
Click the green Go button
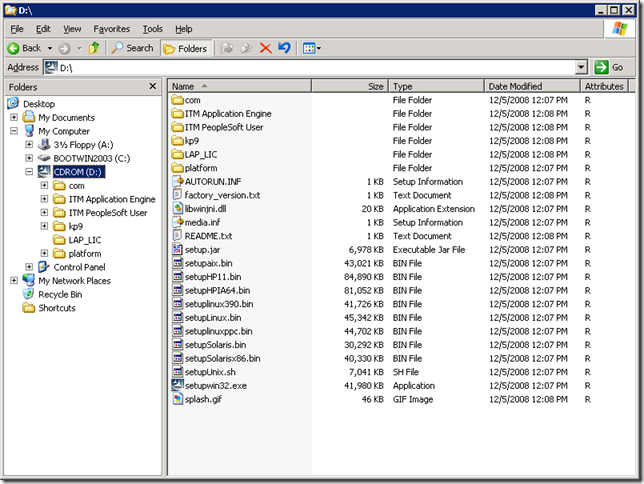pos(609,67)
